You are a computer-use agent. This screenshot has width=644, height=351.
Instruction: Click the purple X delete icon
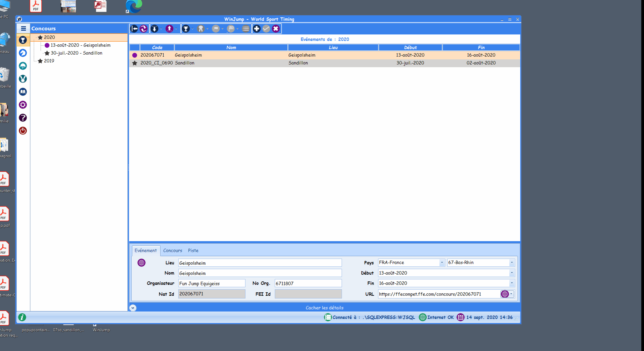coord(275,29)
